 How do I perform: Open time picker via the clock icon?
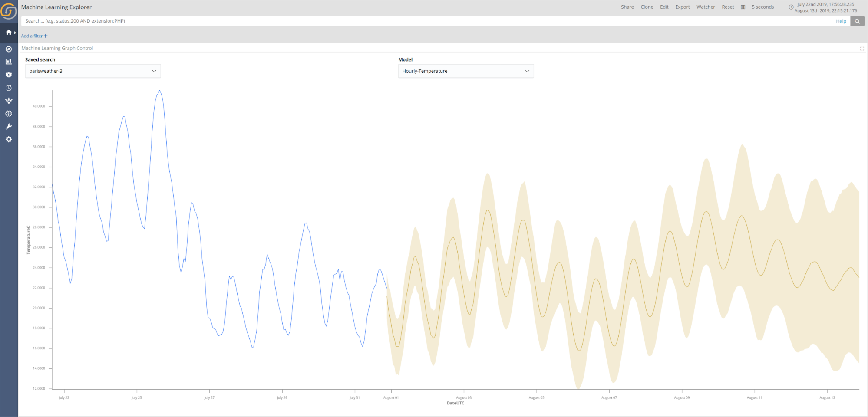point(791,7)
